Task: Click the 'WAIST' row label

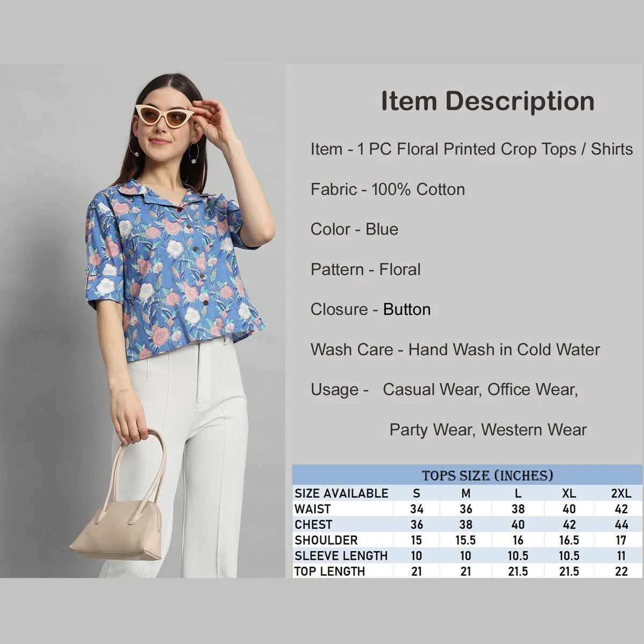Action: click(312, 509)
